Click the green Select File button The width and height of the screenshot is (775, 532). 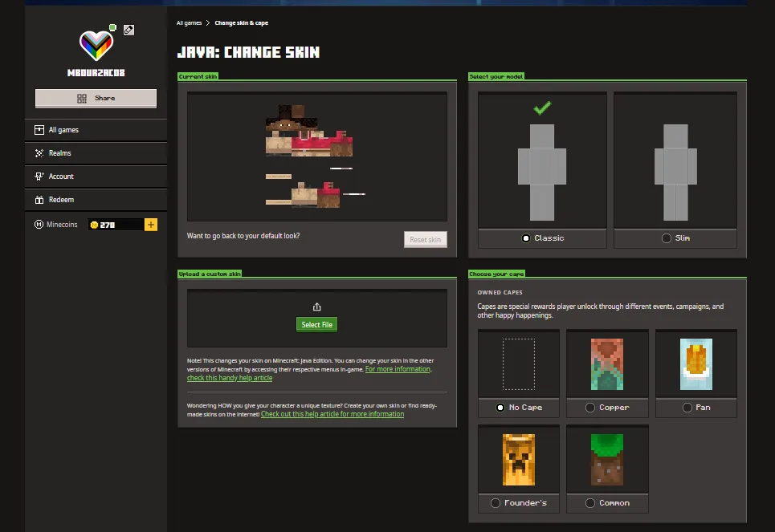316,324
